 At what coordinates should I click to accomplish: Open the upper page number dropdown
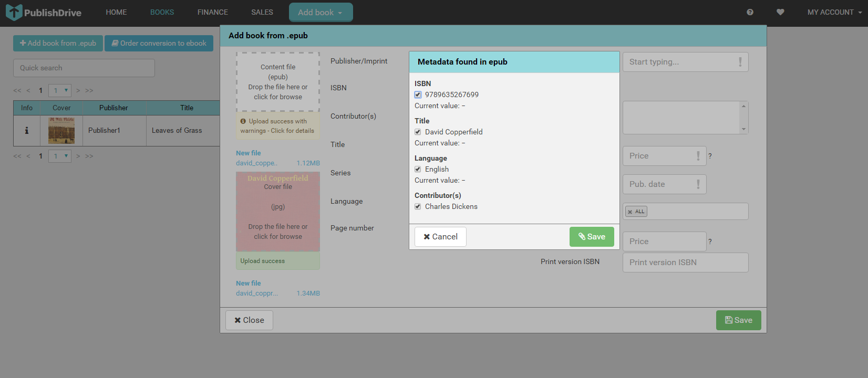60,90
